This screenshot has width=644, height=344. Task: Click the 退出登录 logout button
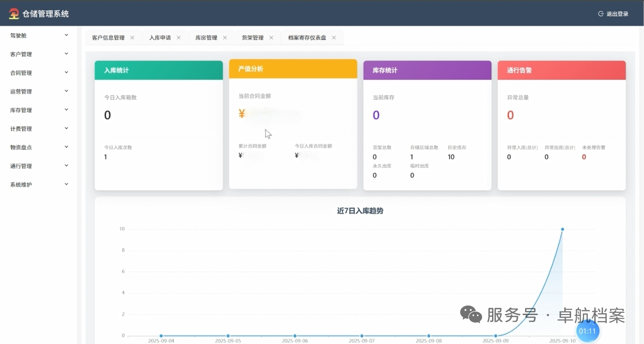pos(613,14)
